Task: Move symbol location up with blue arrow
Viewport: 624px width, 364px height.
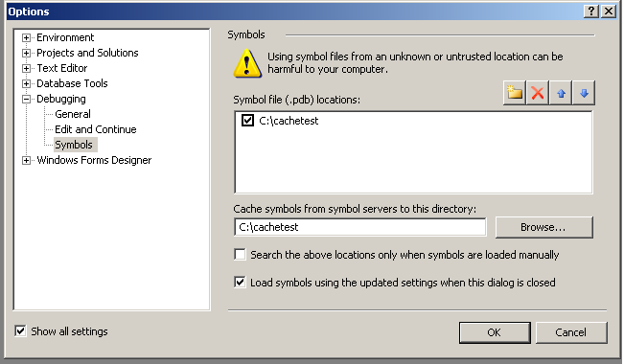Action: pyautogui.click(x=561, y=93)
